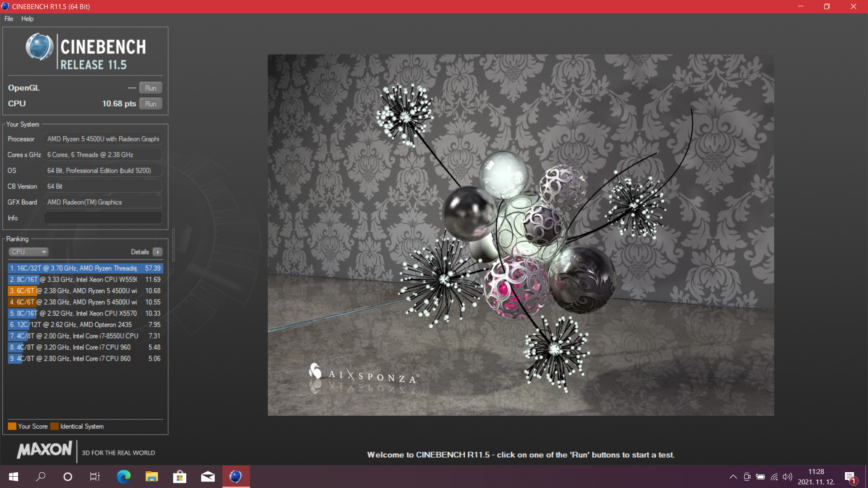Click the panel splitter handle
The width and height of the screenshot is (868, 488).
173,244
